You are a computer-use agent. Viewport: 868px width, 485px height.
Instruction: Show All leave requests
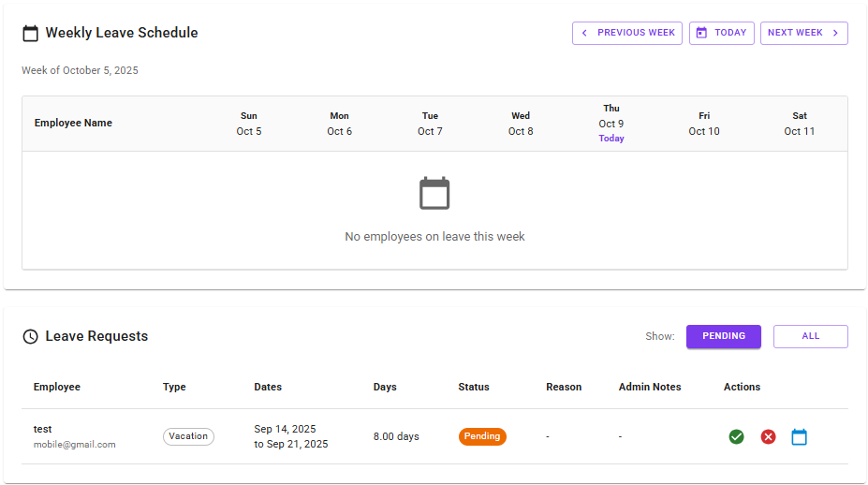[810, 336]
